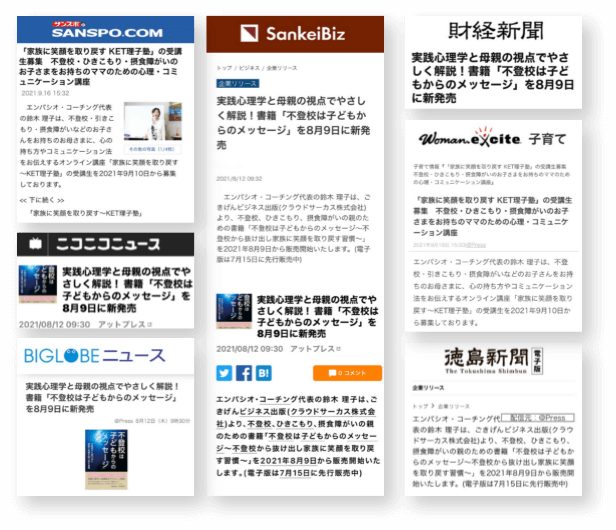Image resolution: width=616 pixels, height=530 pixels.
Task: Click the Facebook share icon
Action: tap(245, 373)
